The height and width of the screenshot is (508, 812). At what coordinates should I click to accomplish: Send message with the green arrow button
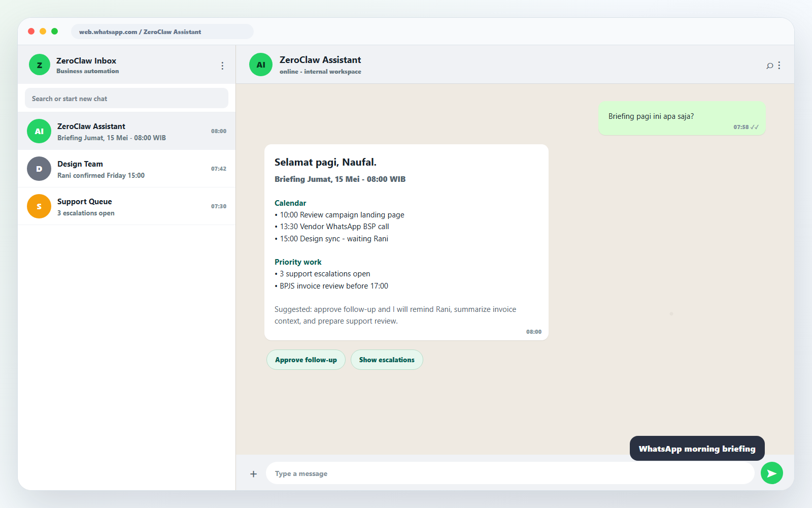772,473
